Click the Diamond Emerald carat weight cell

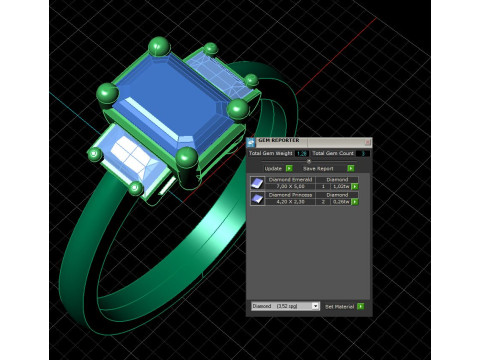tap(341, 187)
